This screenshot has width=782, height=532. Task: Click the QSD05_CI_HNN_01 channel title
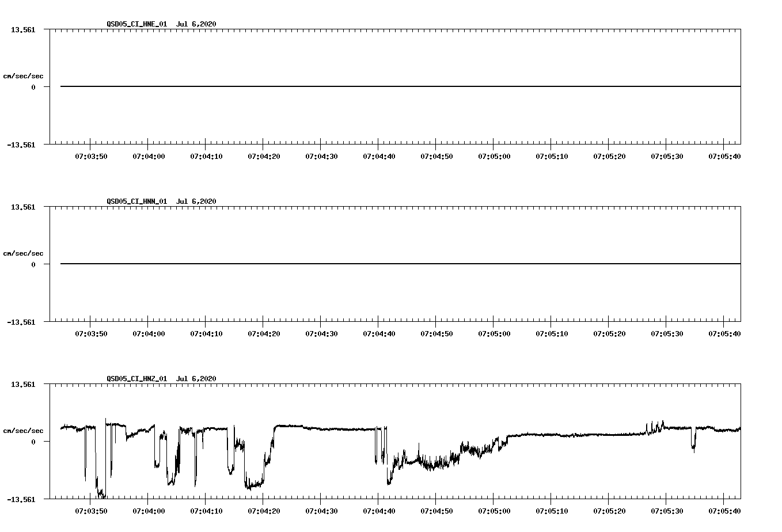coord(137,202)
